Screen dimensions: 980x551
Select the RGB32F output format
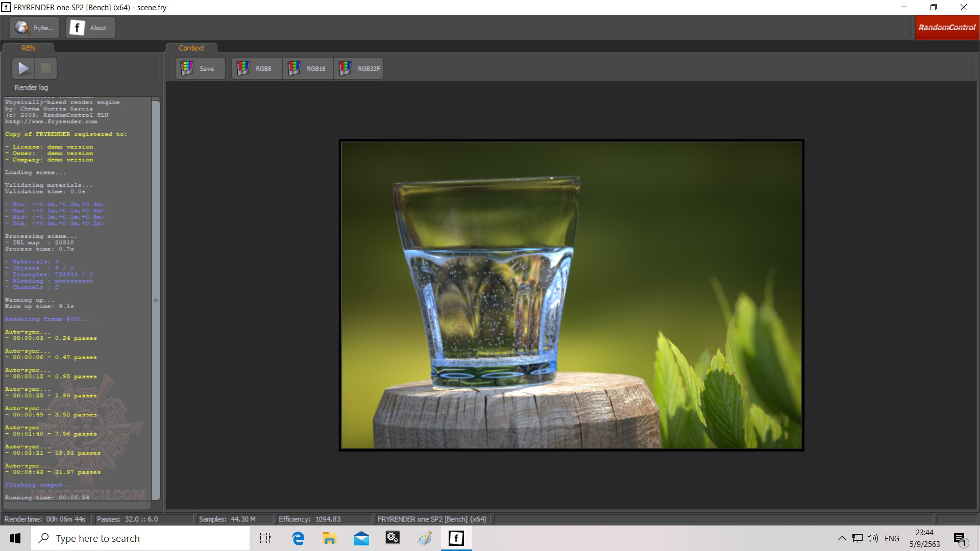pyautogui.click(x=358, y=68)
